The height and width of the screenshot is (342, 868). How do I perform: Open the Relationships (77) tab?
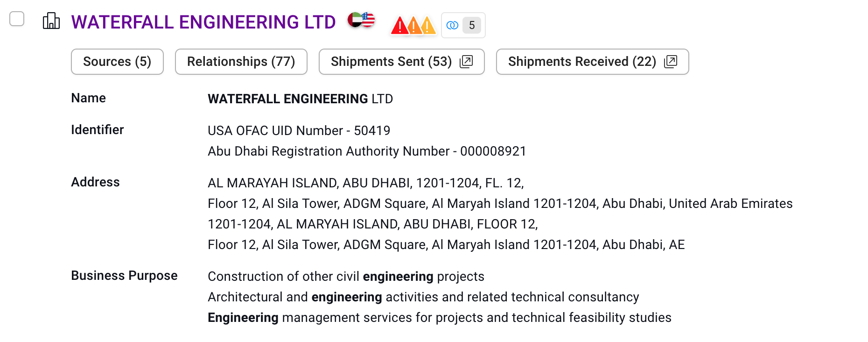coord(241,62)
